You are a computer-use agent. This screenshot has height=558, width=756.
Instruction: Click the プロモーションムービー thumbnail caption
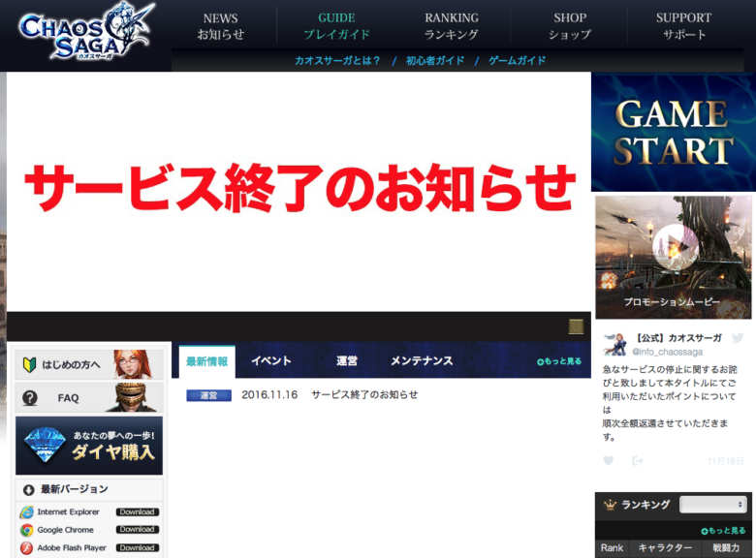click(x=672, y=301)
